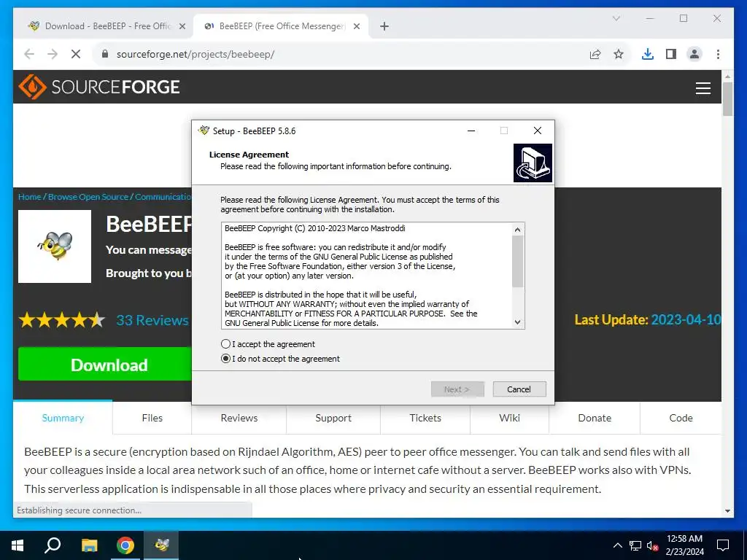Stop loading the page in Chrome
This screenshot has width=747, height=560.
click(x=76, y=54)
